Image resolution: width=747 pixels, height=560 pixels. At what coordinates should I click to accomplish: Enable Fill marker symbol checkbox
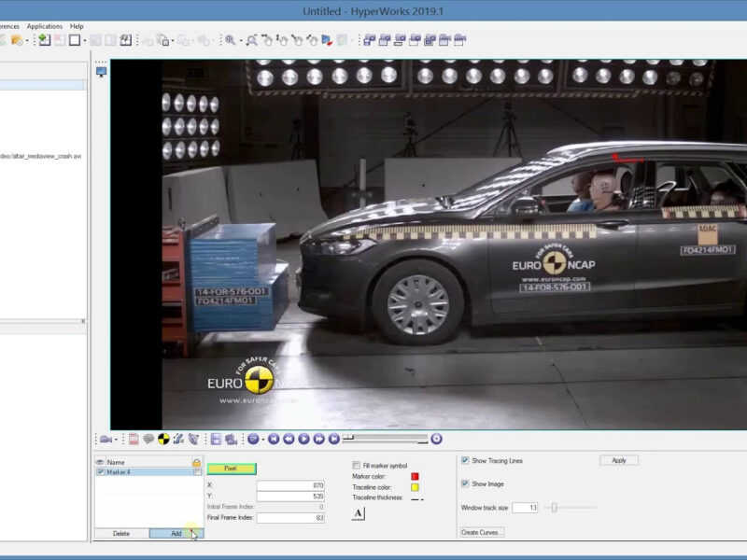click(357, 465)
